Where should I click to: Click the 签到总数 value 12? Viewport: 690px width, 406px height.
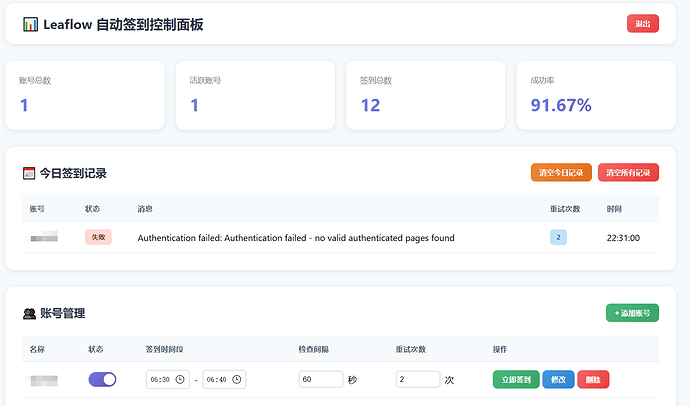(370, 106)
